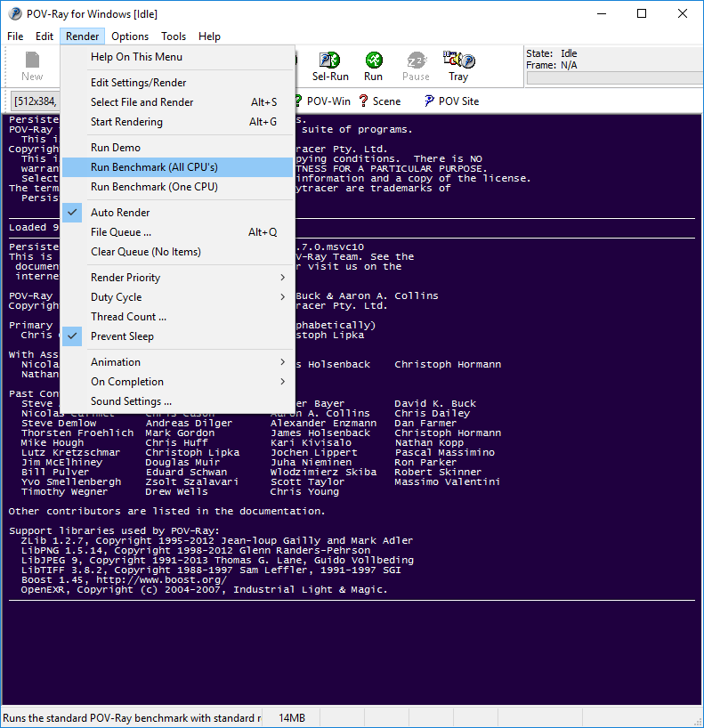704x728 pixels.
Task: Open File Queue dialog entry
Action: click(x=178, y=232)
